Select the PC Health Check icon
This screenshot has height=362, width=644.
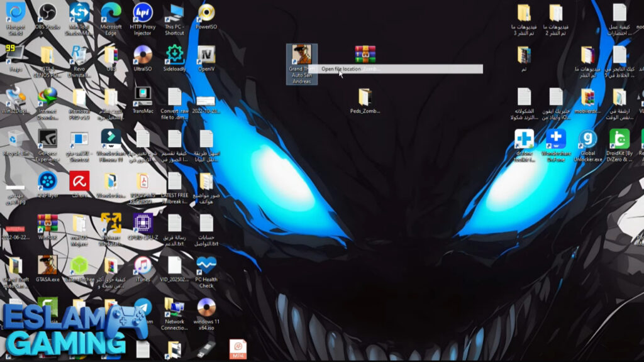point(206,265)
